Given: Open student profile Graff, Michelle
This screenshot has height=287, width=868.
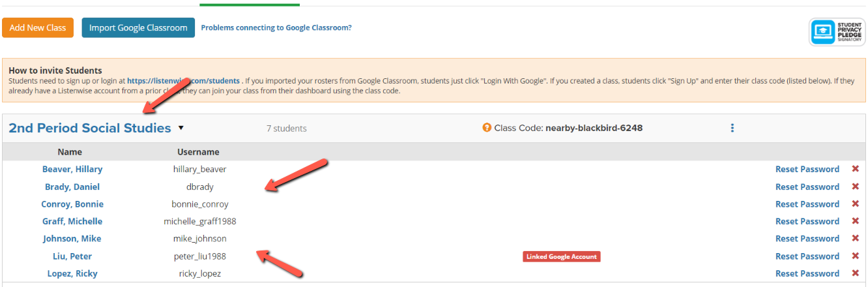Looking at the screenshot, I should (x=72, y=221).
